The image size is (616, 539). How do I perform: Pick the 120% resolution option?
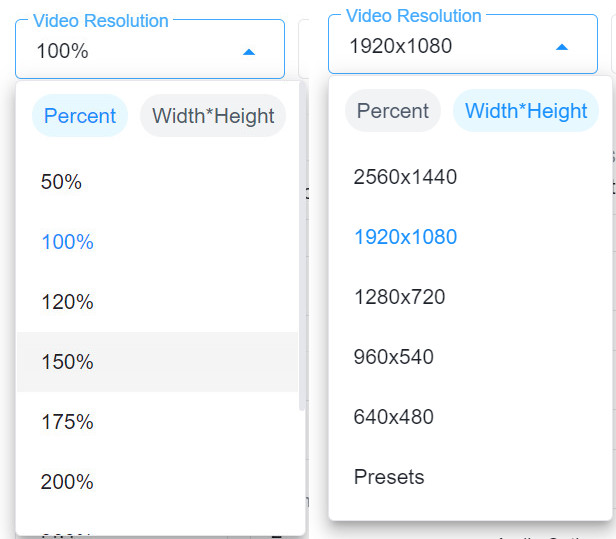click(67, 302)
